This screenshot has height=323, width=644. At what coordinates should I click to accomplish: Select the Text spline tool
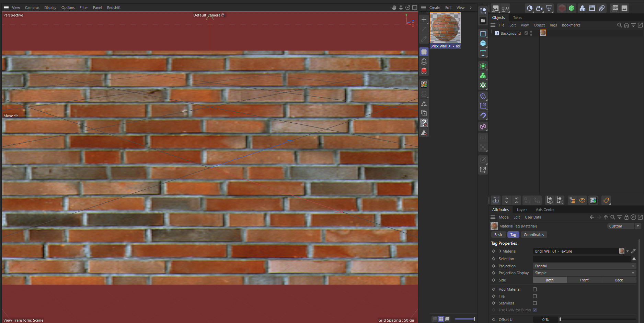(483, 53)
